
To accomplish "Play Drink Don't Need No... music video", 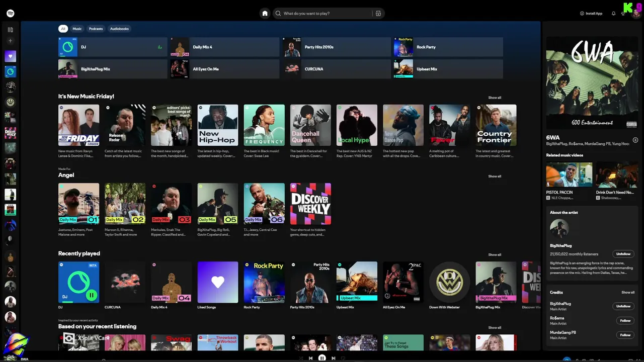I will pos(617,174).
